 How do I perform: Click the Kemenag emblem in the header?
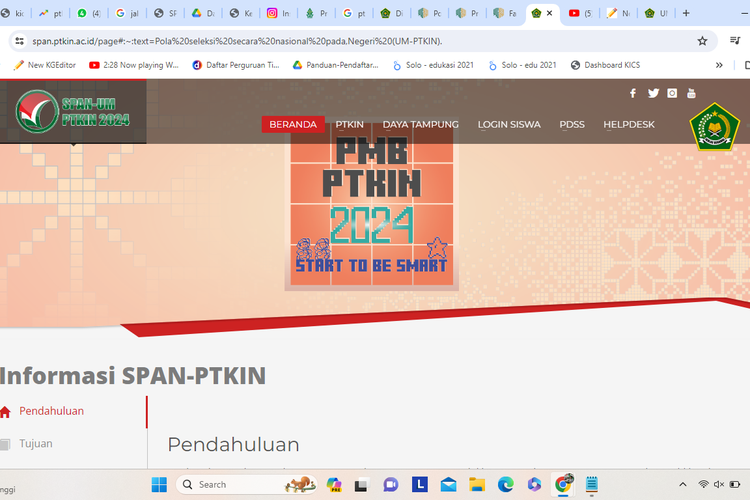click(x=713, y=127)
